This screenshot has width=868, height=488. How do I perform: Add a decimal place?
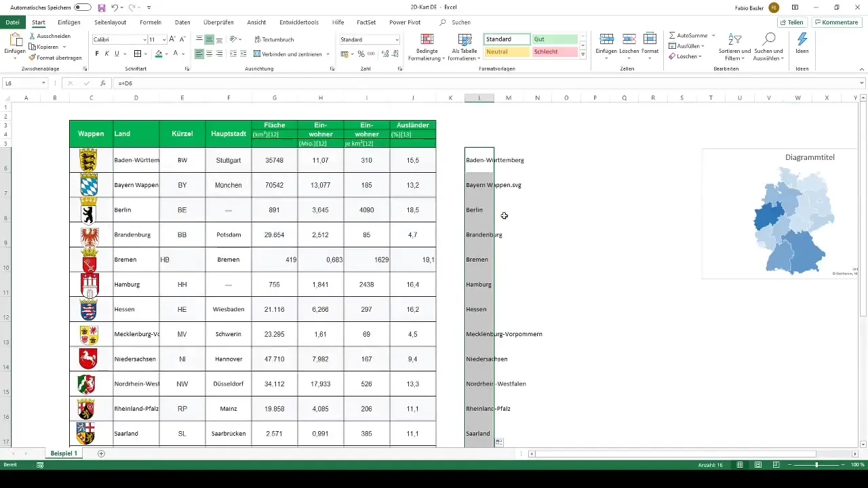click(x=385, y=54)
